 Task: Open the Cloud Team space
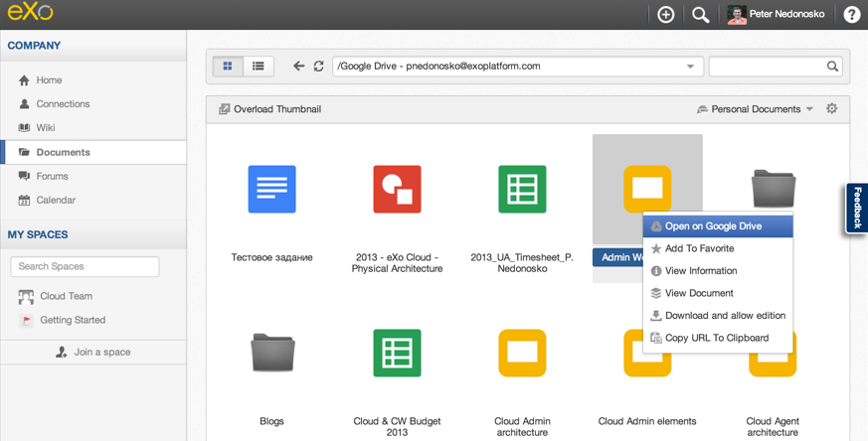coord(56,296)
